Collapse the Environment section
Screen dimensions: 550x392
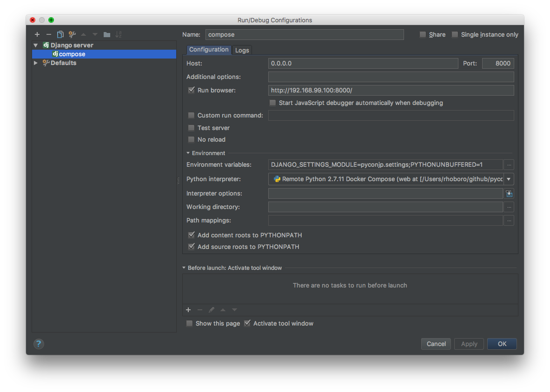pos(188,153)
